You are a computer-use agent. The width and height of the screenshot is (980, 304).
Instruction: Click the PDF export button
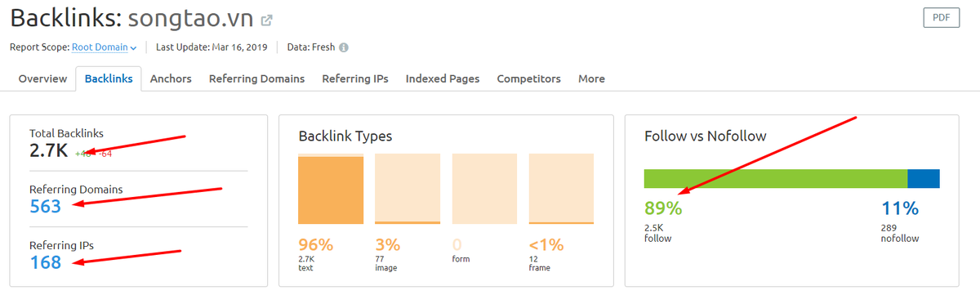tap(942, 18)
